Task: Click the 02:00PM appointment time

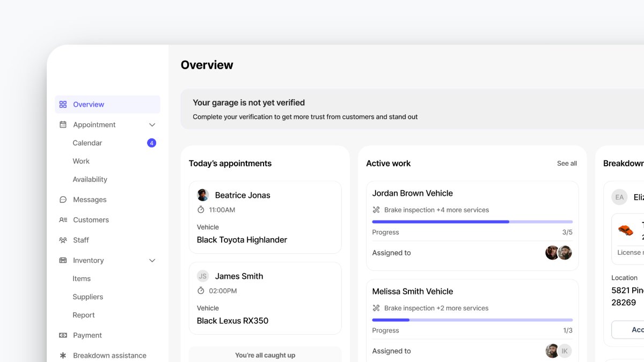Action: coord(223,291)
